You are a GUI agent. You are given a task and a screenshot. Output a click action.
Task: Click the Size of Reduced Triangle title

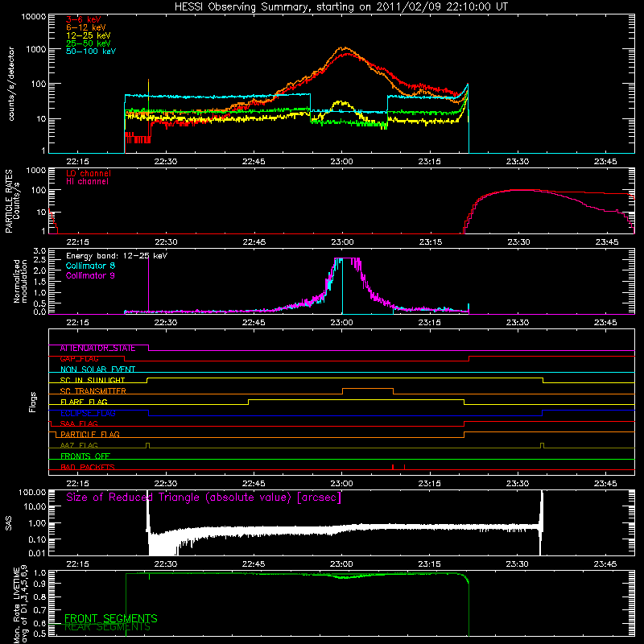point(204,497)
